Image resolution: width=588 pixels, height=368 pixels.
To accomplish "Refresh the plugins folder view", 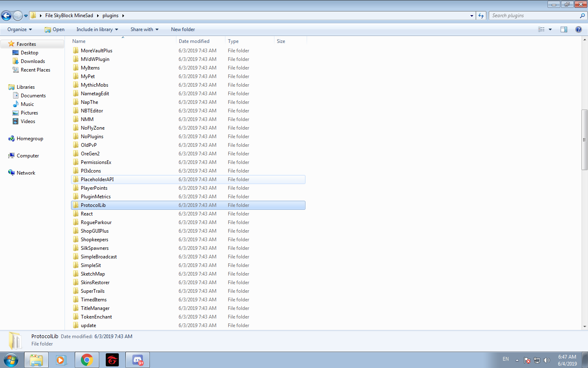I will tap(481, 16).
